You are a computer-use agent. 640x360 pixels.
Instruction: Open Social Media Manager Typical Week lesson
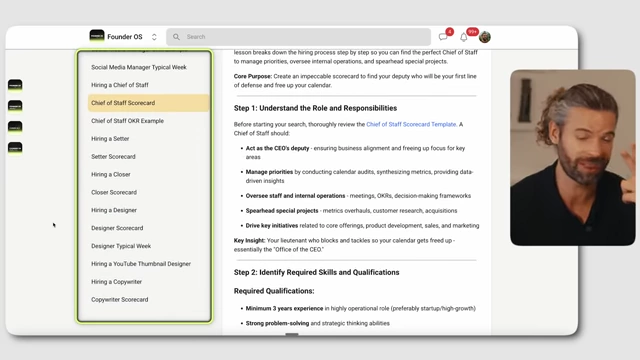pos(139,67)
